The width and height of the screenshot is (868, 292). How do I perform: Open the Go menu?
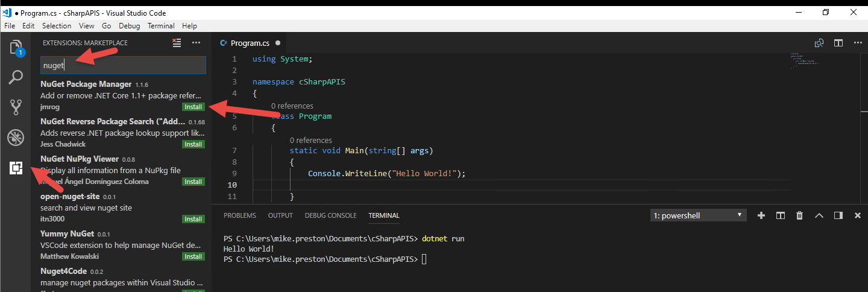coord(107,26)
